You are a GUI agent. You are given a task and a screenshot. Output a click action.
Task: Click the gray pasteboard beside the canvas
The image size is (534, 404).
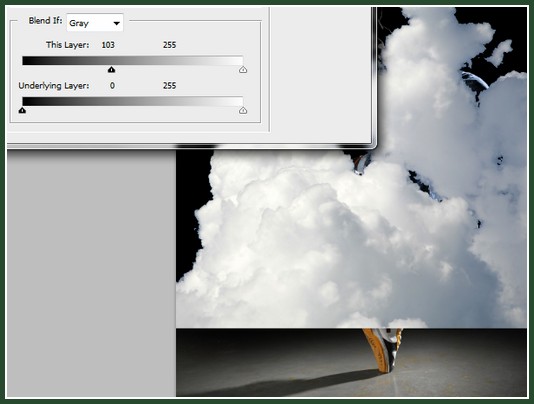[91, 273]
